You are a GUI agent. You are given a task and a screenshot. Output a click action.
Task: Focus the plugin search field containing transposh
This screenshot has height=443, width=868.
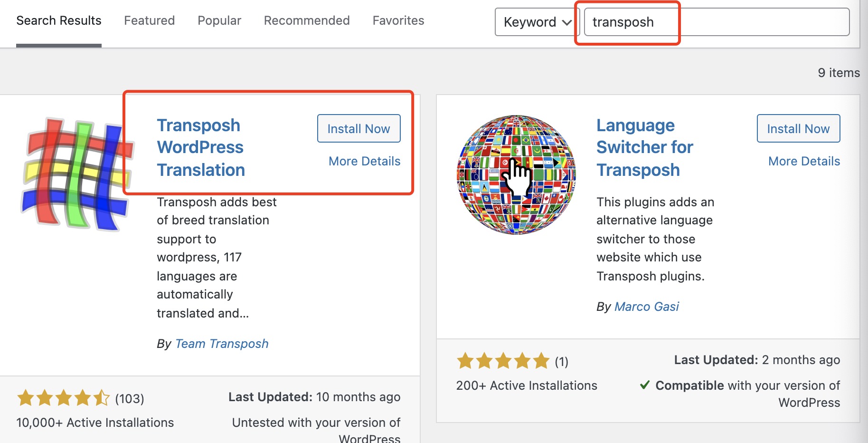point(716,22)
